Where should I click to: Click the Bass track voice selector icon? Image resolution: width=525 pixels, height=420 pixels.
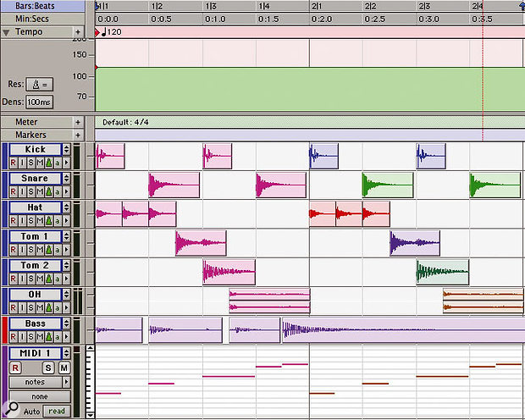click(x=49, y=337)
